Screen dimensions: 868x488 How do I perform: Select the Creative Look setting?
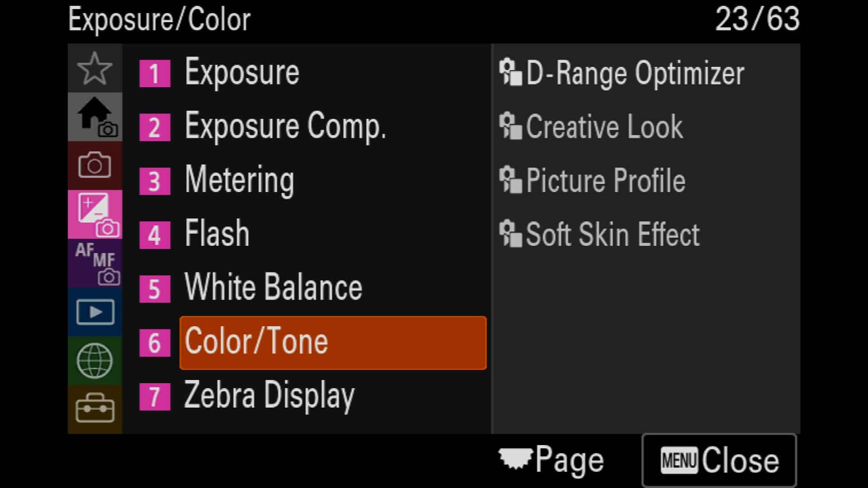[591, 127]
